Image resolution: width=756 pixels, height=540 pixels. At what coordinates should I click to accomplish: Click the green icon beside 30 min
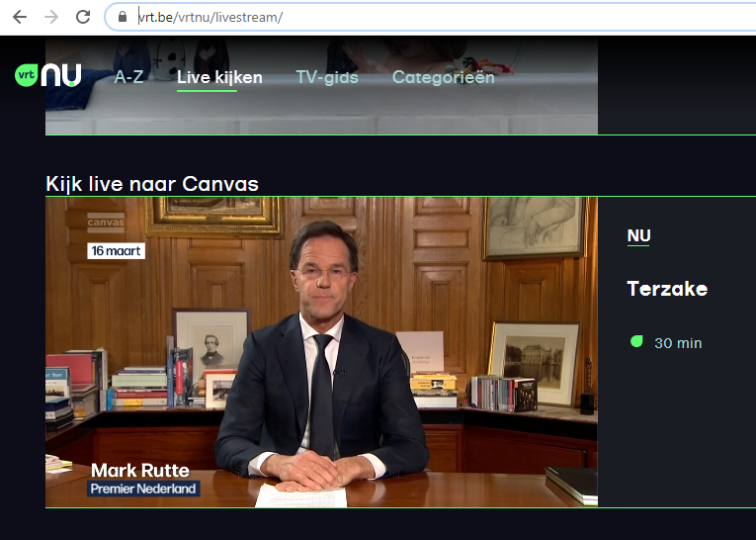(636, 341)
